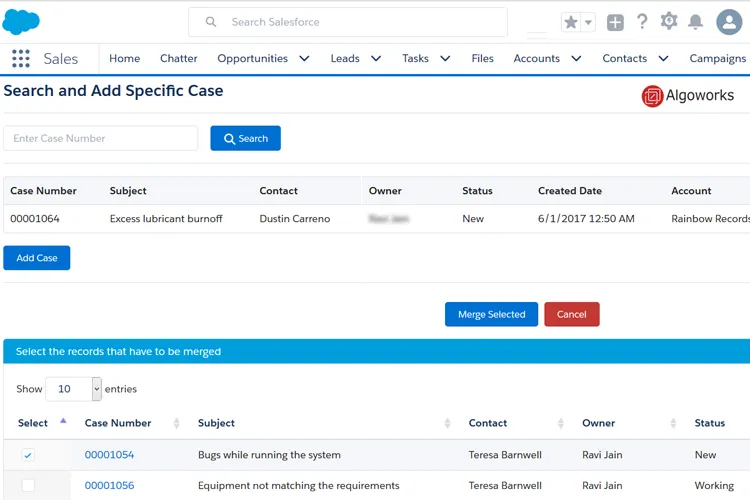
Task: Click the Merge Selected button
Action: coord(491,314)
